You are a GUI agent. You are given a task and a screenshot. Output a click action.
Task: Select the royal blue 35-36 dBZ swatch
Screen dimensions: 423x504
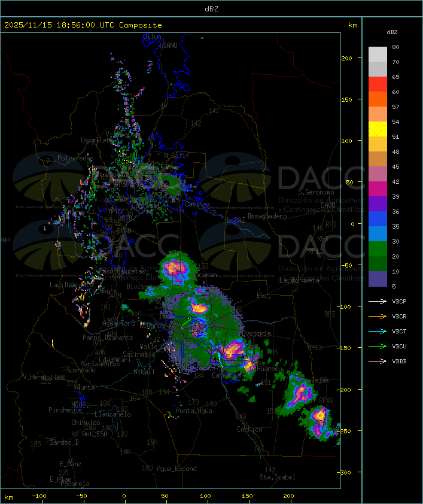coord(378,218)
